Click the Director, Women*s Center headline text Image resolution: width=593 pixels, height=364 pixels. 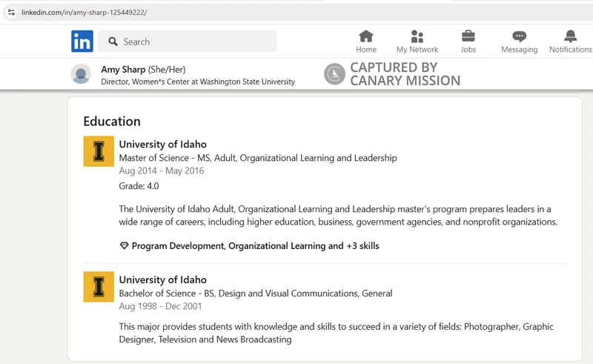(x=198, y=82)
